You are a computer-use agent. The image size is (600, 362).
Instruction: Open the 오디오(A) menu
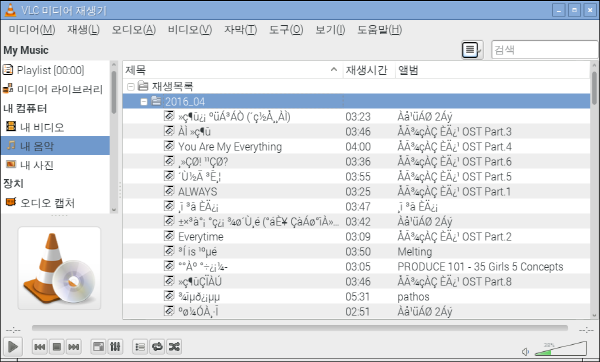(134, 29)
